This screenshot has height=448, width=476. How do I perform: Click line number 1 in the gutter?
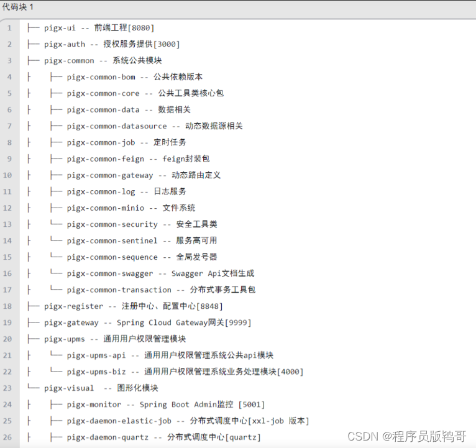point(9,28)
